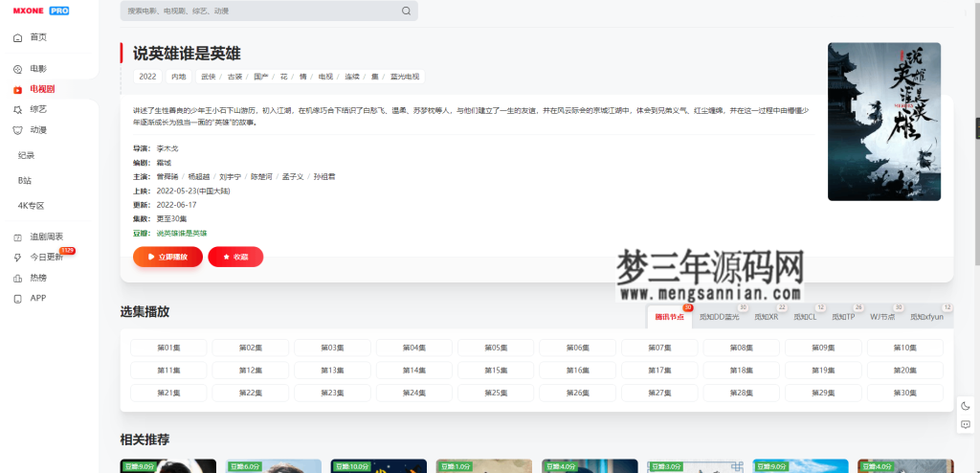
Task: Click the 热榜 ranking icon
Action: pos(17,278)
